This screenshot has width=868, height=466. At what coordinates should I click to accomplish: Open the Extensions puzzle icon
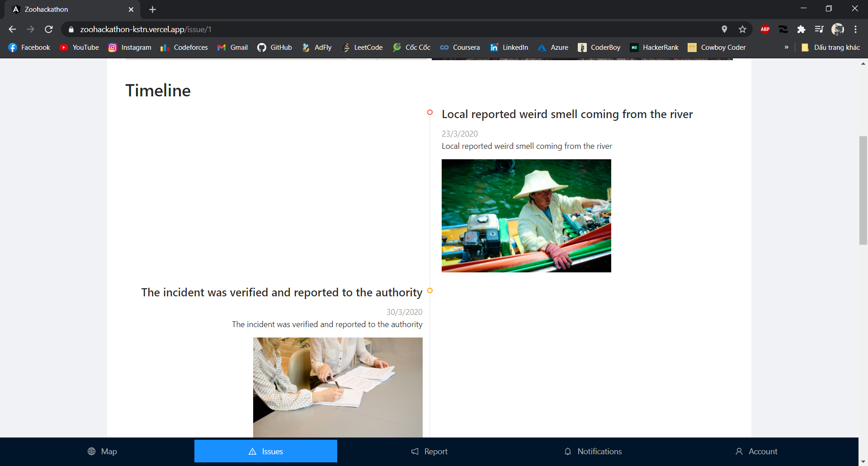click(x=801, y=29)
